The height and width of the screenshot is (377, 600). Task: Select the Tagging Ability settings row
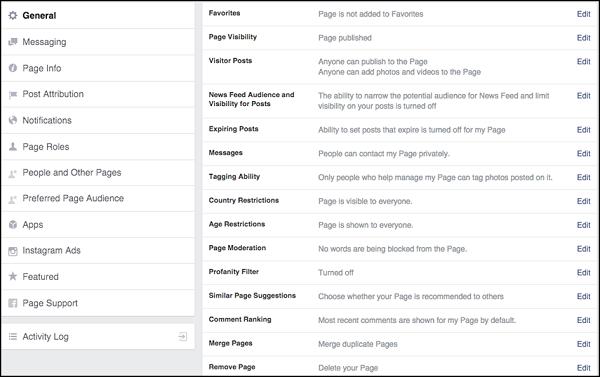point(400,177)
